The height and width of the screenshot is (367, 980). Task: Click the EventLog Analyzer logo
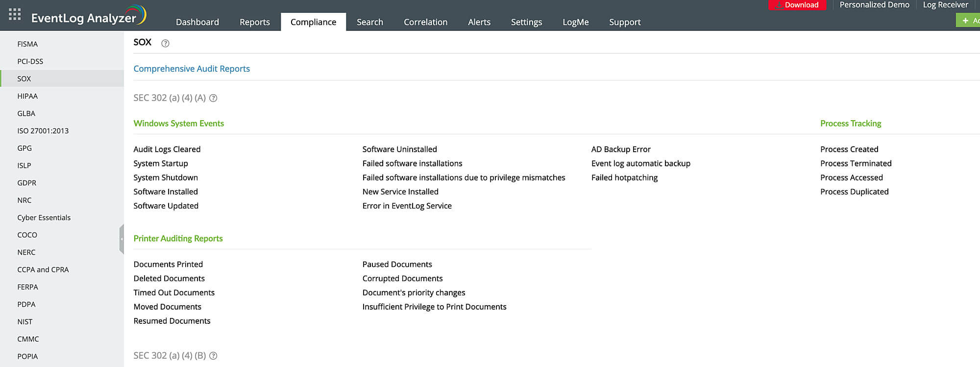(88, 17)
